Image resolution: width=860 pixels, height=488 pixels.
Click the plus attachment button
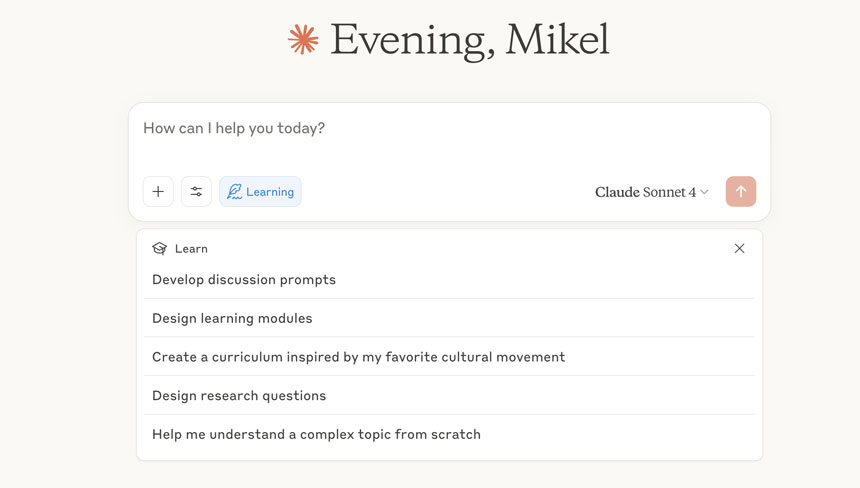[158, 191]
